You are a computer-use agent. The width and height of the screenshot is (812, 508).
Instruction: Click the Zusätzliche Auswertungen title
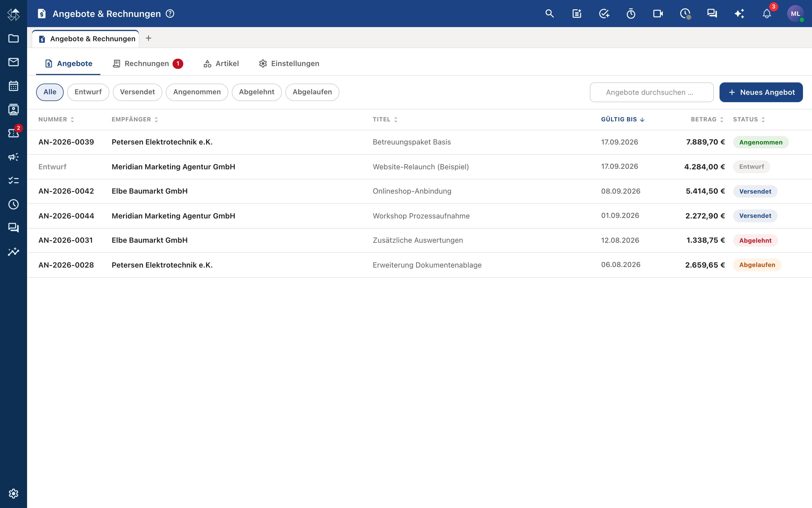(418, 240)
